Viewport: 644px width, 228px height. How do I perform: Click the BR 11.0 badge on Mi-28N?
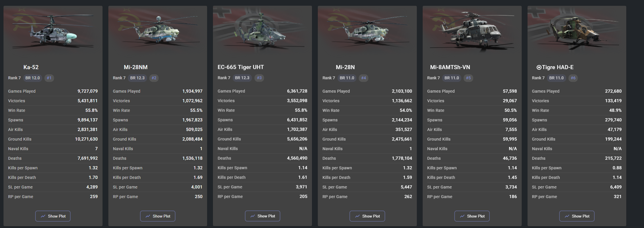(x=347, y=78)
